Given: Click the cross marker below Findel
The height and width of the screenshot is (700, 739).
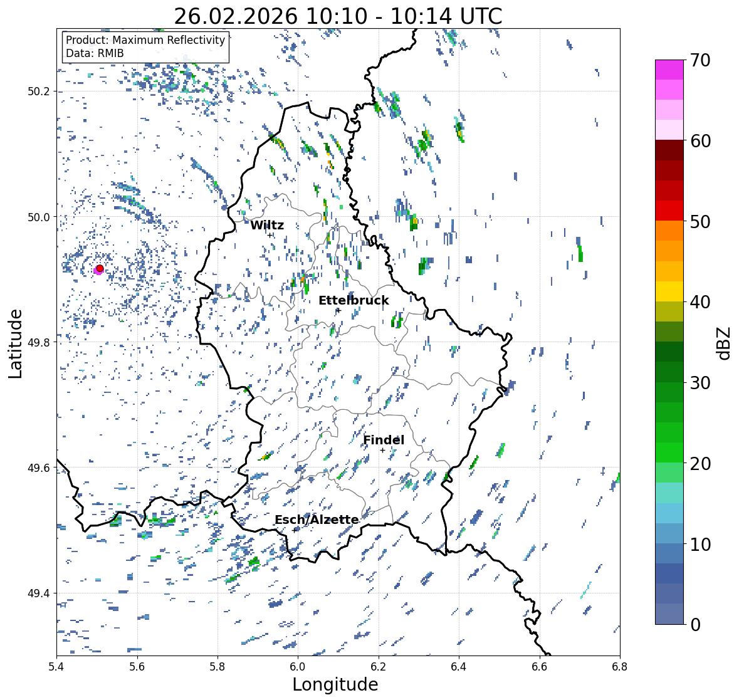Looking at the screenshot, I should pos(383,451).
